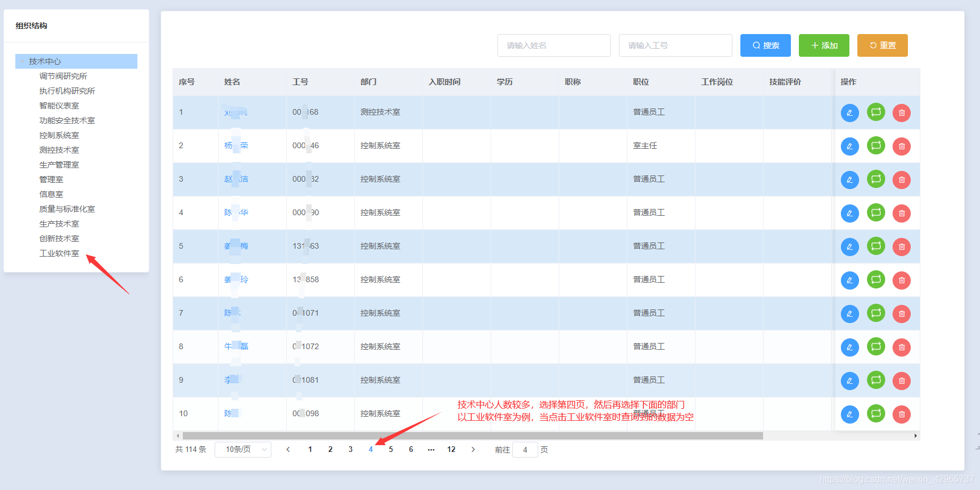The image size is (980, 490).
Task: Click the delete icon in row 4
Action: 902,213
